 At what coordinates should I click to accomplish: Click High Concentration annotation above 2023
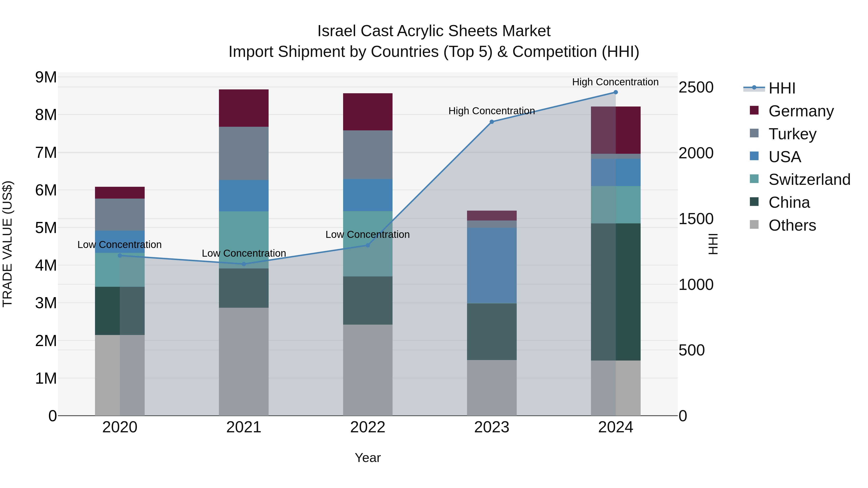492,111
